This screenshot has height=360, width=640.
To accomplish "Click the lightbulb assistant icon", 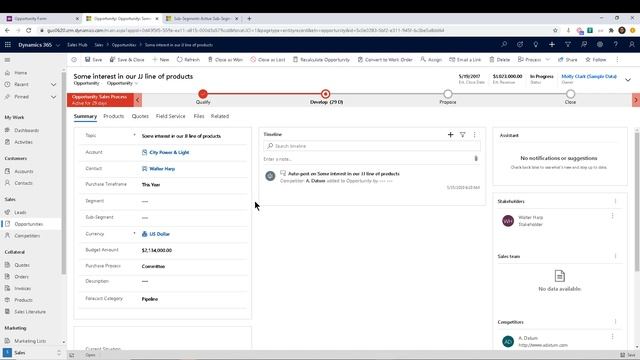I will (x=536, y=44).
